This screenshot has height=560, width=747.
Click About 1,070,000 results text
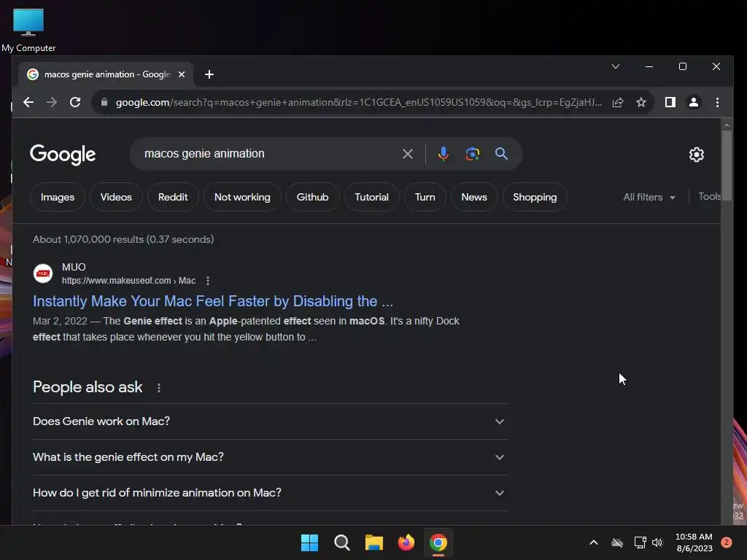(123, 239)
